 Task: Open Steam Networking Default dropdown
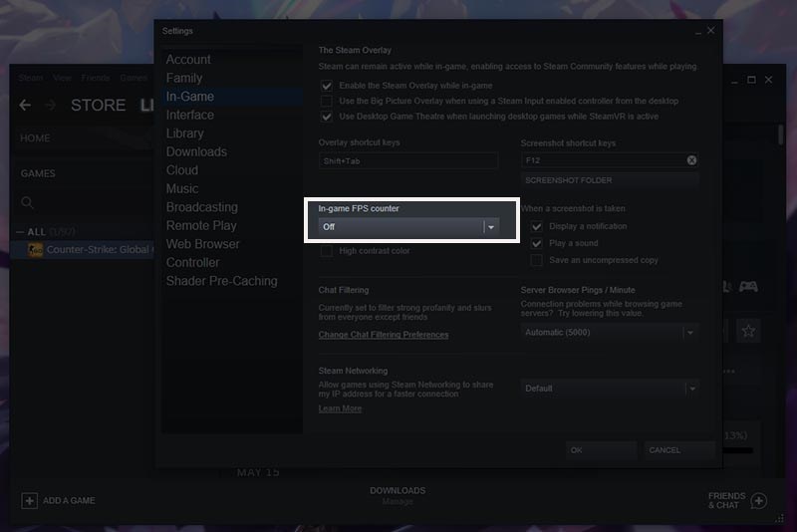(610, 389)
